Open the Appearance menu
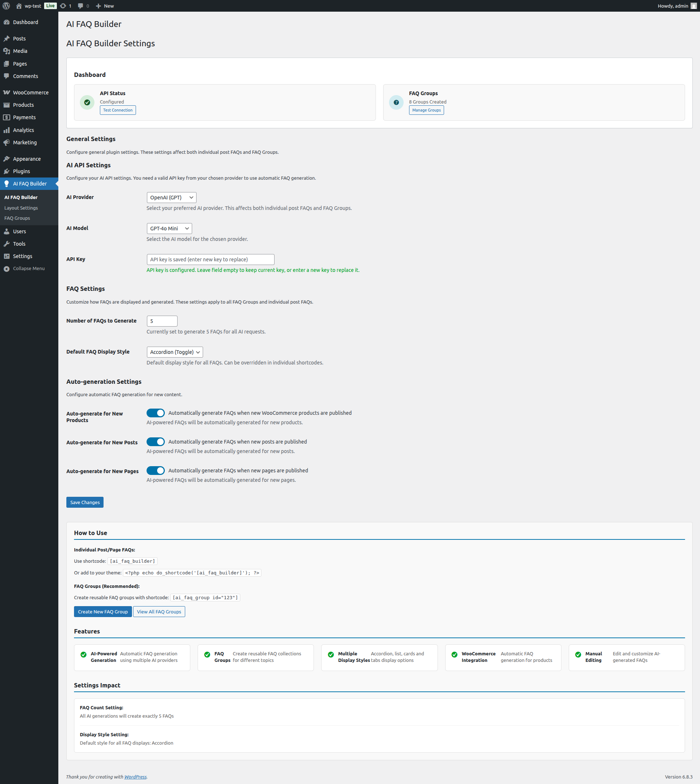The image size is (700, 784). (29, 159)
